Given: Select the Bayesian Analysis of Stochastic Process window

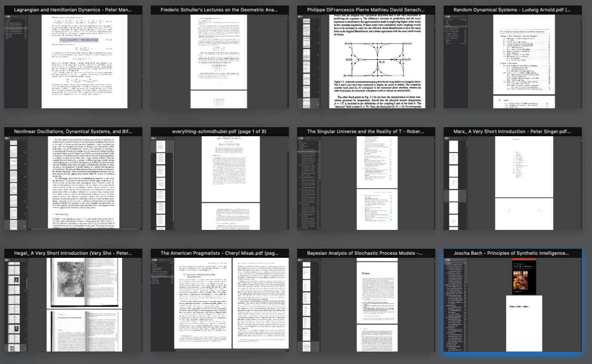Looking at the screenshot, I should click(366, 300).
